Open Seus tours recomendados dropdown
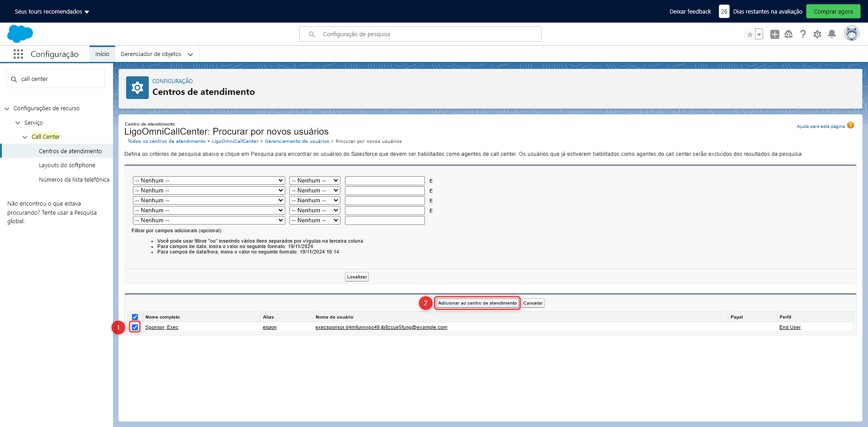This screenshot has height=427, width=868. coord(52,12)
